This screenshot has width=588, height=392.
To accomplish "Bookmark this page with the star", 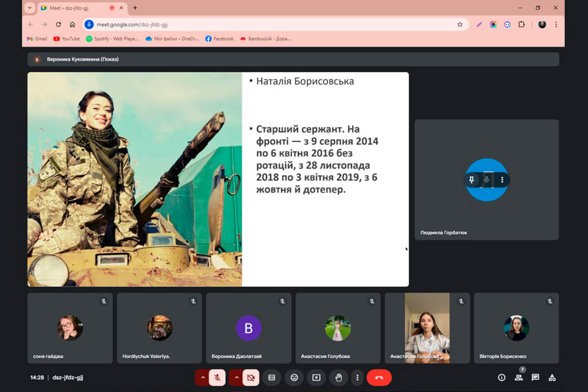I will 460,24.
